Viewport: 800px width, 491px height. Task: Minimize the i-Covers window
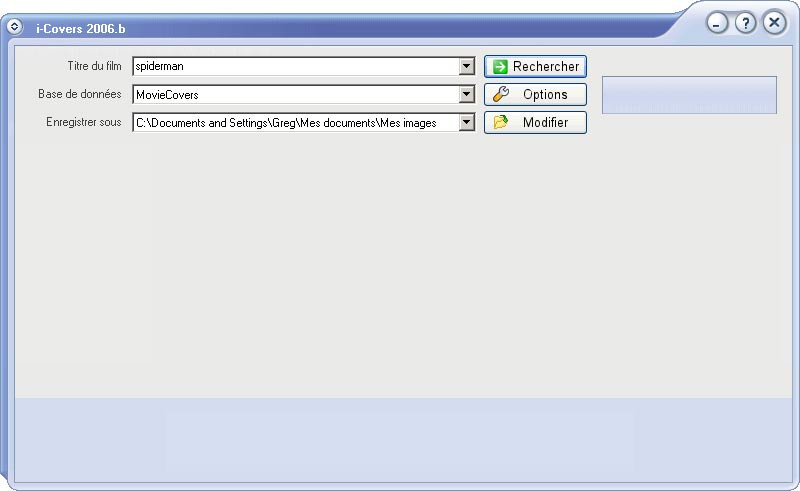717,23
